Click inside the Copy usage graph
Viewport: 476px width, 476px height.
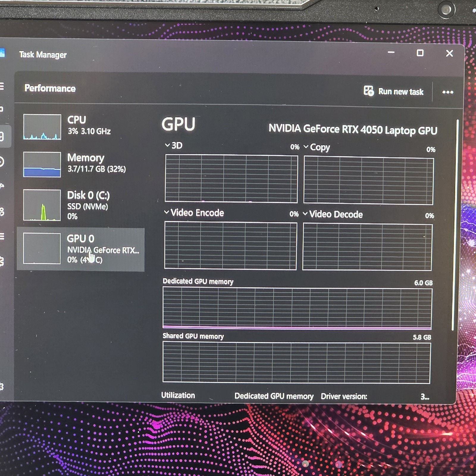click(x=368, y=180)
